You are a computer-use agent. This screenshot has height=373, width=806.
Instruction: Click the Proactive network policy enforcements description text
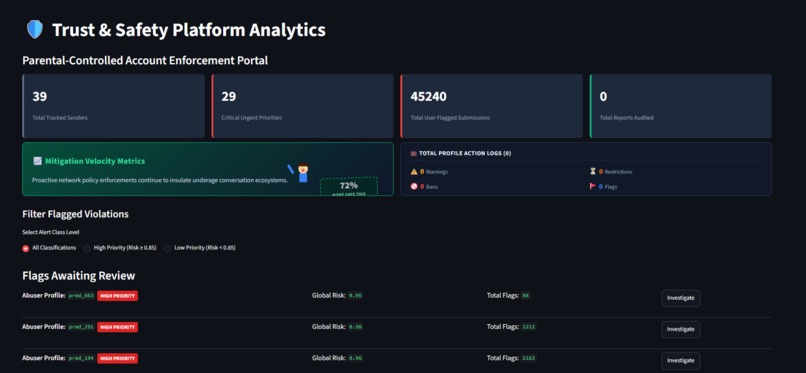click(160, 180)
